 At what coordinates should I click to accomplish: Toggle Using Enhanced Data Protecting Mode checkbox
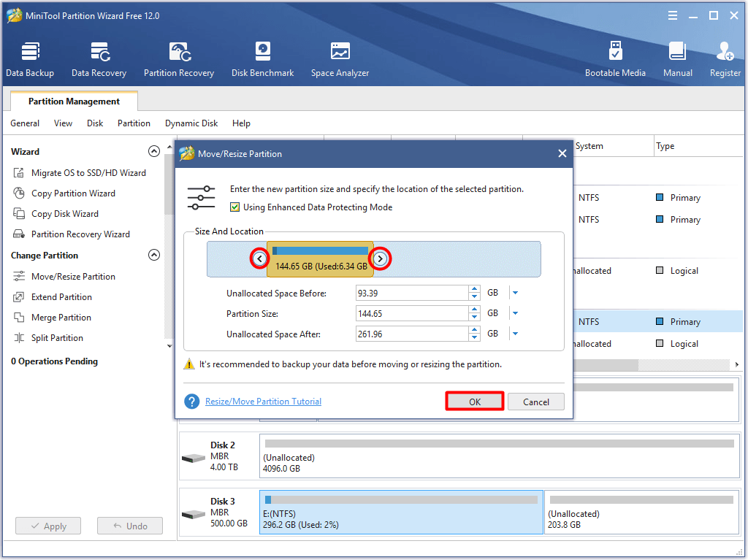pos(234,207)
